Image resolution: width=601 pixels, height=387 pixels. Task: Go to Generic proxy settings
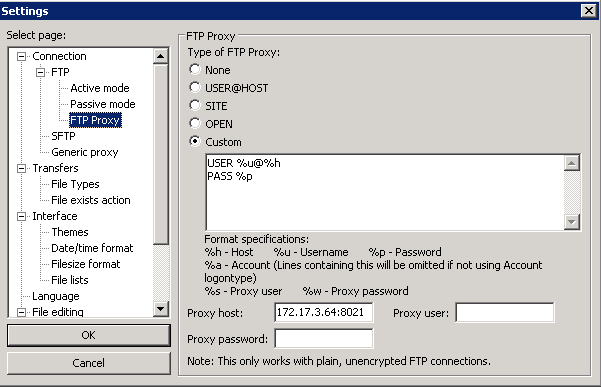point(85,152)
